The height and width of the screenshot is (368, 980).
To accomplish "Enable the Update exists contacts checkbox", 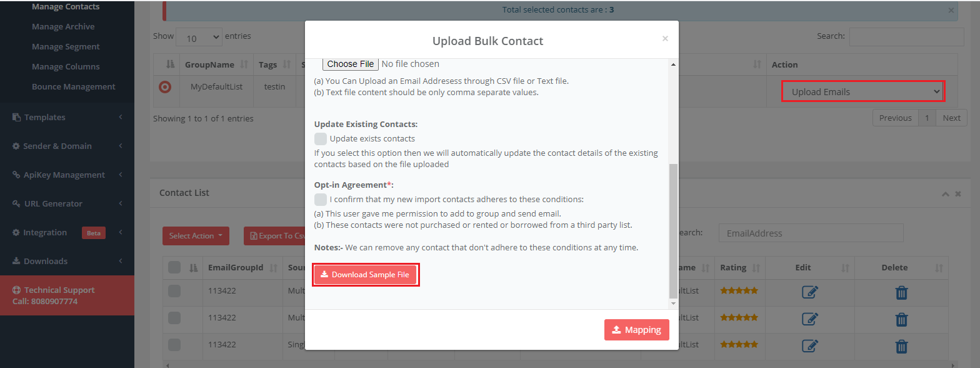I will point(321,139).
